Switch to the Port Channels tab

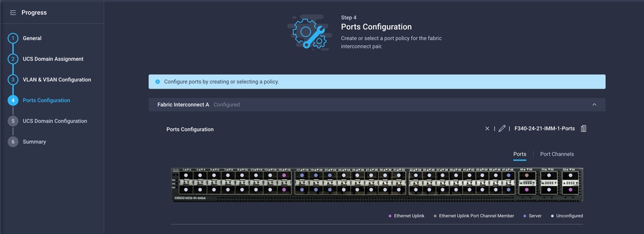pos(557,154)
